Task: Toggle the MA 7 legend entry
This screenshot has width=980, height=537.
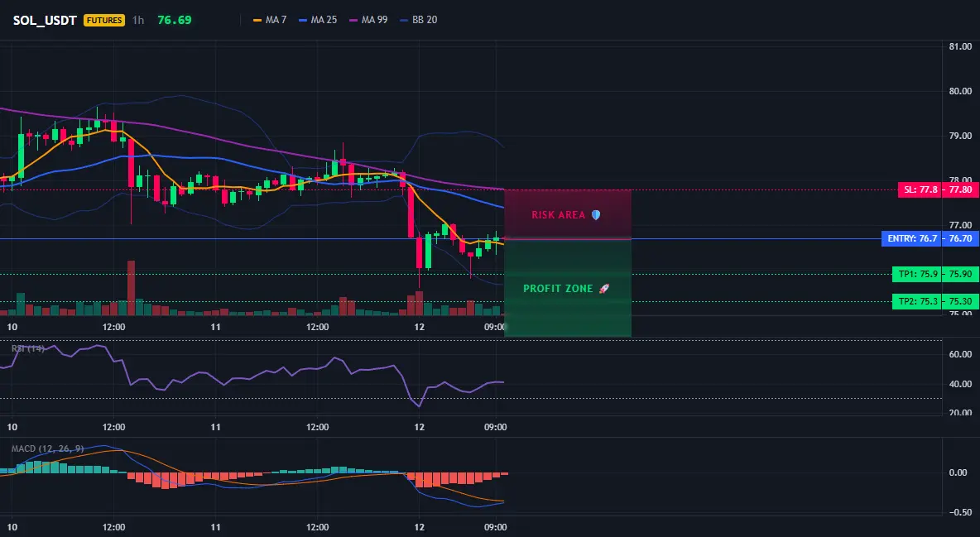Action: [x=270, y=20]
